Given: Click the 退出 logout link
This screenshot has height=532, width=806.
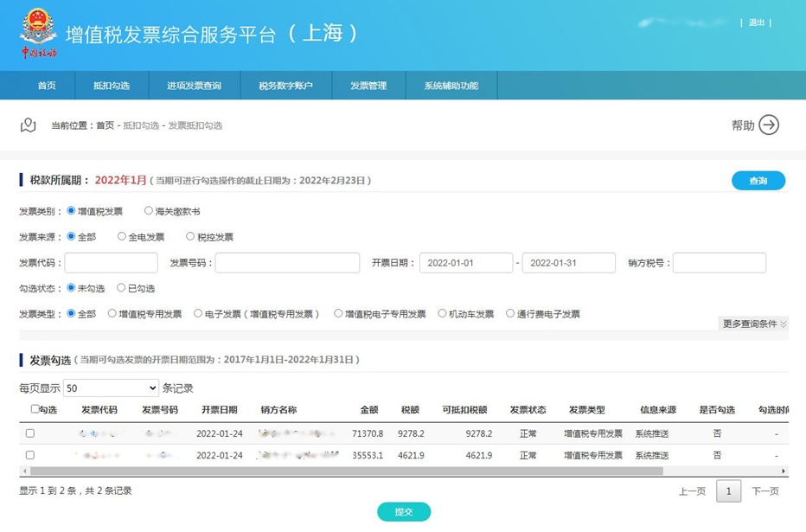Looking at the screenshot, I should coord(757,22).
